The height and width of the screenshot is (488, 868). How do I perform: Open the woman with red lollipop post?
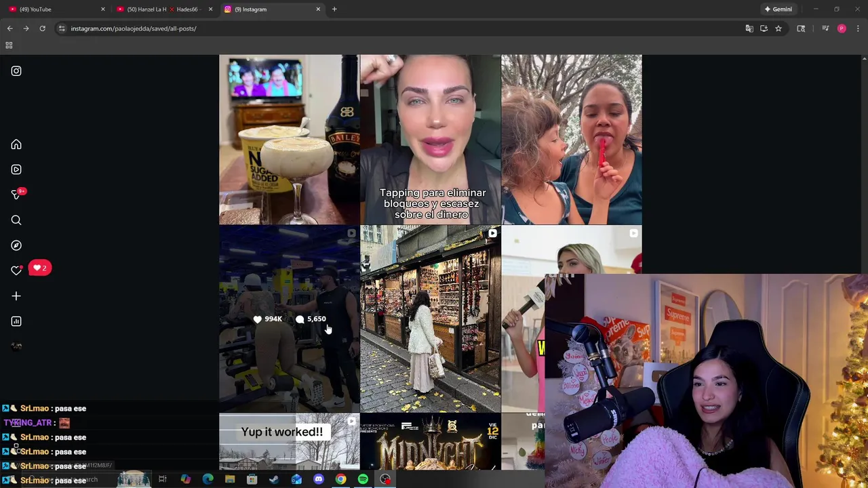click(572, 140)
